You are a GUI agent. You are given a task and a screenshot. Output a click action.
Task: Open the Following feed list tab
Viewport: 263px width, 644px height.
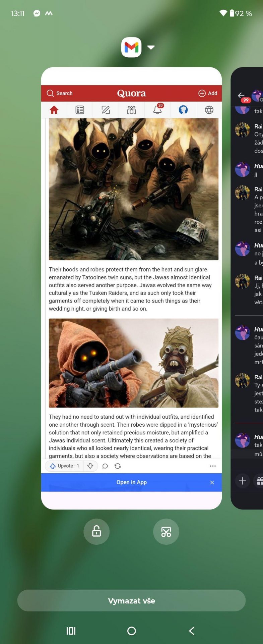[80, 110]
